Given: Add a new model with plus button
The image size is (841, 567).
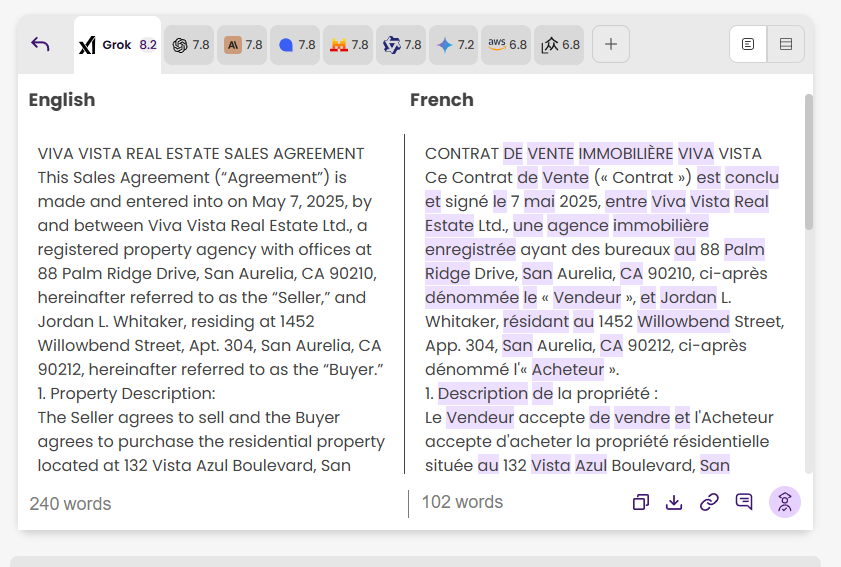Looking at the screenshot, I should tap(611, 44).
